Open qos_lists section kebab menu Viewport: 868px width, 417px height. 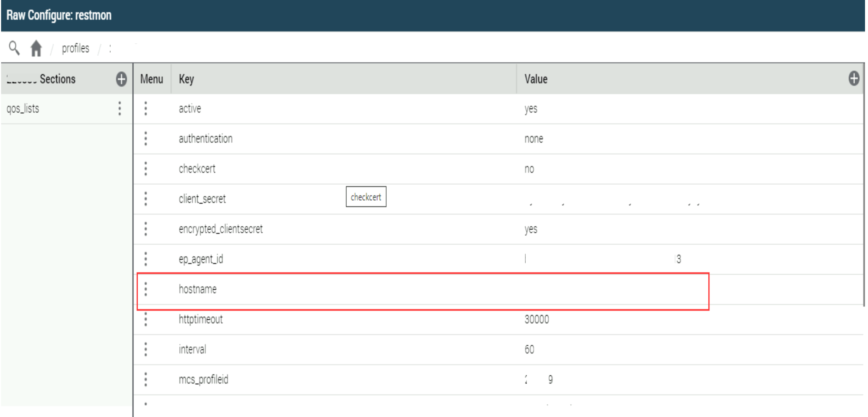coord(119,109)
